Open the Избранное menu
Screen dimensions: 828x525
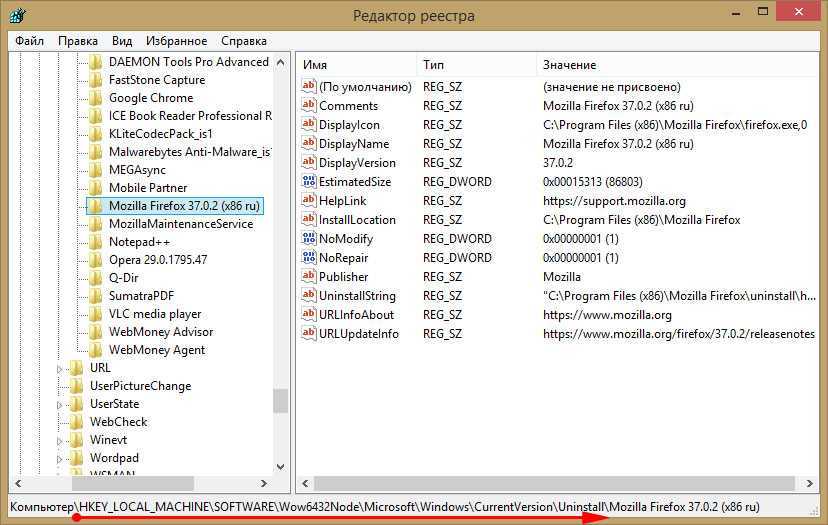(x=176, y=41)
